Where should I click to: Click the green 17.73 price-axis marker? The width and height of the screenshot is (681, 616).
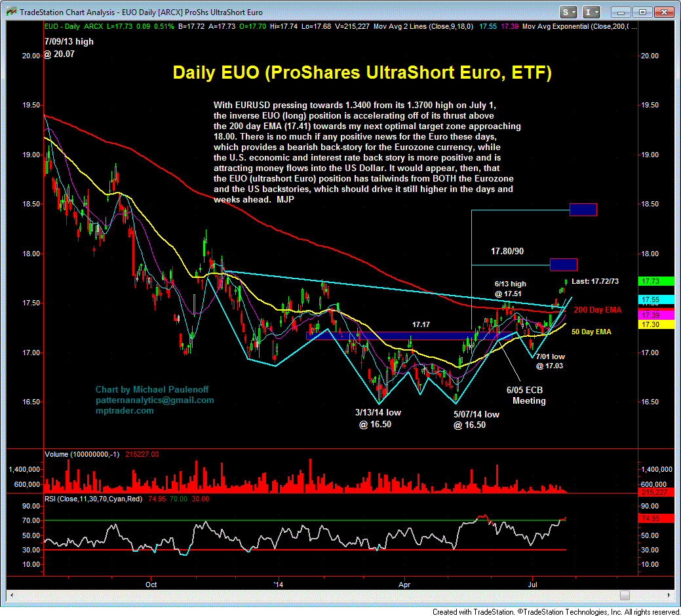[x=656, y=281]
